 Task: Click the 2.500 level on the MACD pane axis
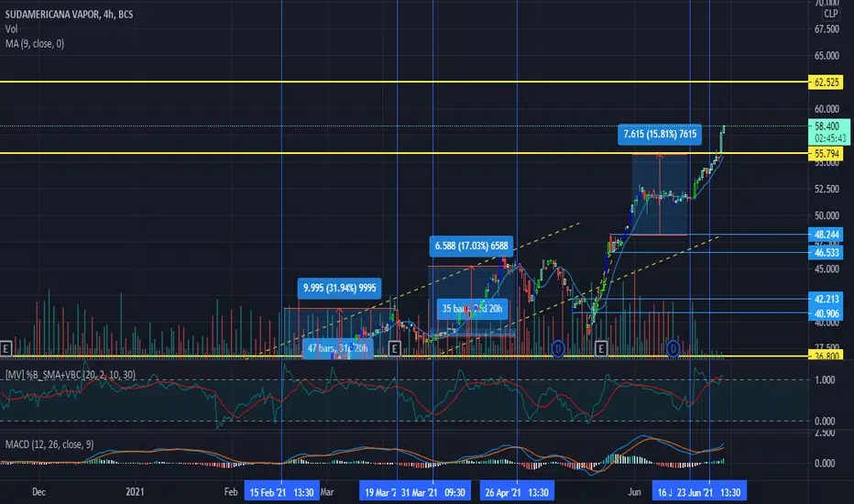[825, 433]
